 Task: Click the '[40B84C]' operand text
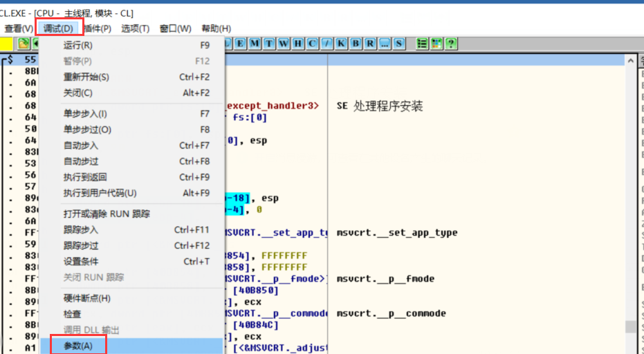[x=255, y=325]
